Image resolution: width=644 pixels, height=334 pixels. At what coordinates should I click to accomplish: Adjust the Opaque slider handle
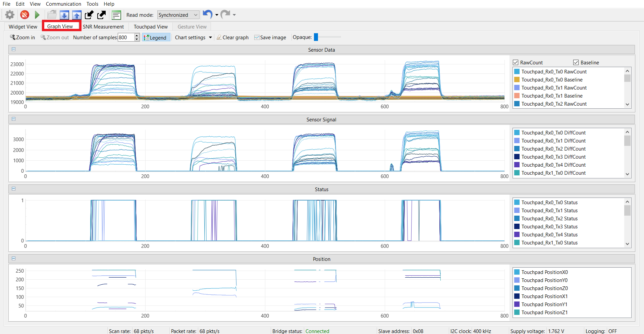[x=316, y=37]
